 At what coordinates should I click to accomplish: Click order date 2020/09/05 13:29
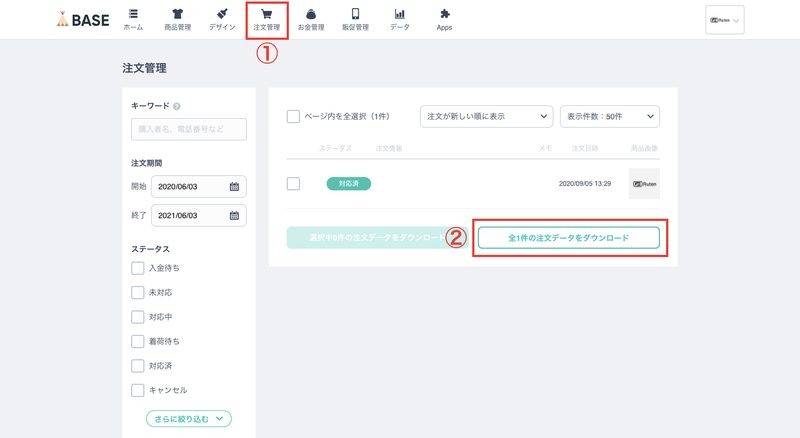pos(585,183)
